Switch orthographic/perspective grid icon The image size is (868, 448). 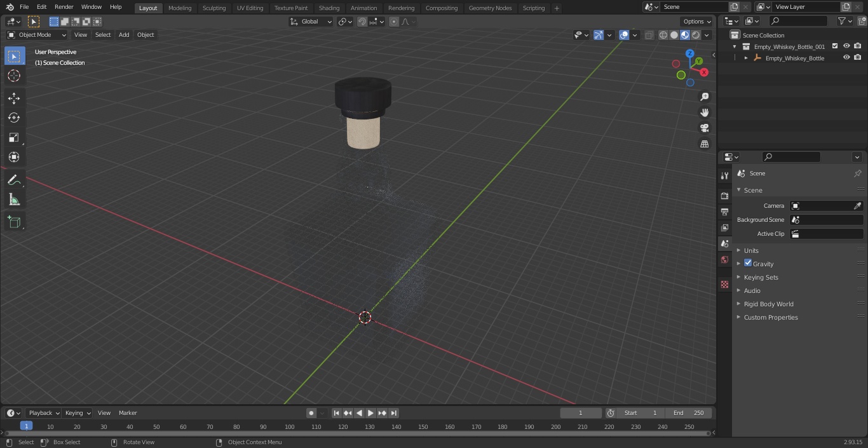[705, 144]
